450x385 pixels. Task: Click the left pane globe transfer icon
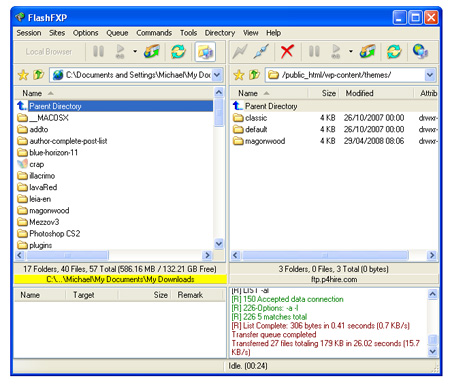coord(152,52)
